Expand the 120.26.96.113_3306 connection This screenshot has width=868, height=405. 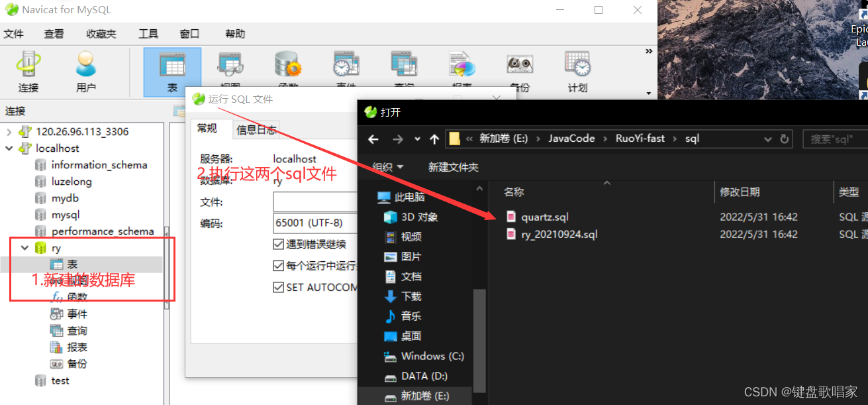(x=9, y=132)
